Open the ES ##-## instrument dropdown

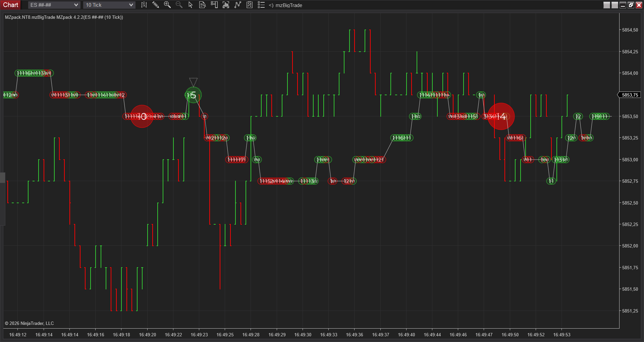click(54, 5)
